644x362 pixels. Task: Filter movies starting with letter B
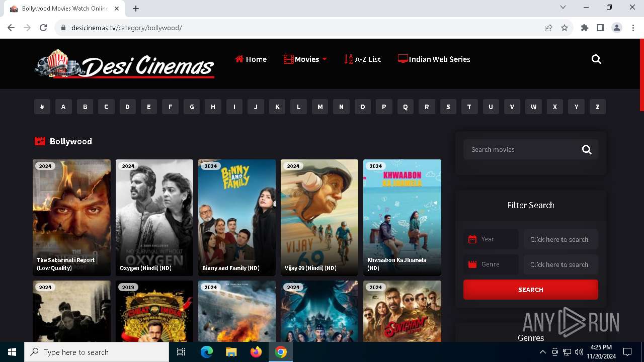[x=85, y=107]
